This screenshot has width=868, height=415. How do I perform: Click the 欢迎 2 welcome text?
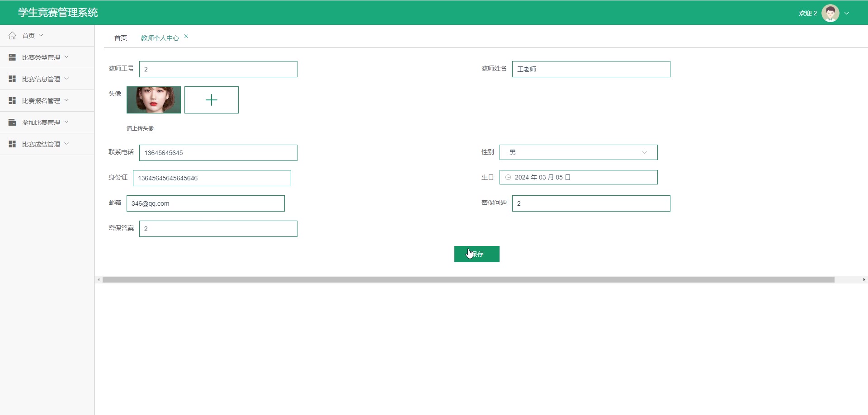[807, 13]
